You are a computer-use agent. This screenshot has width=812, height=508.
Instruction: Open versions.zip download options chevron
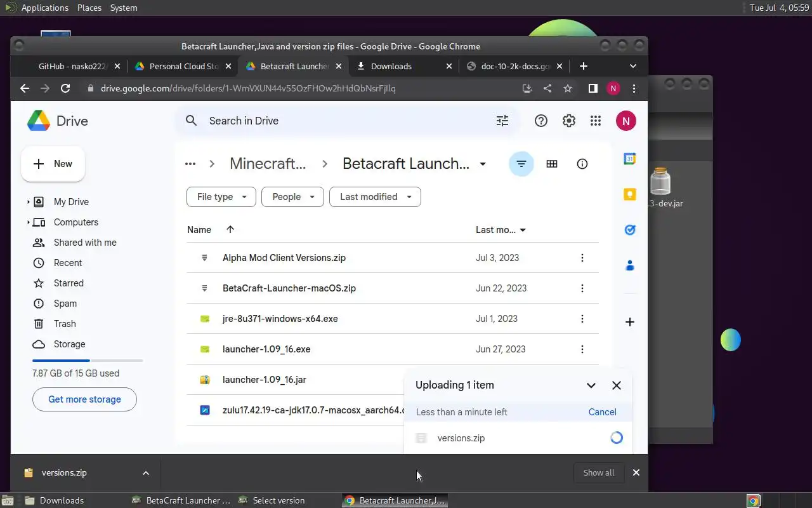[146, 473]
